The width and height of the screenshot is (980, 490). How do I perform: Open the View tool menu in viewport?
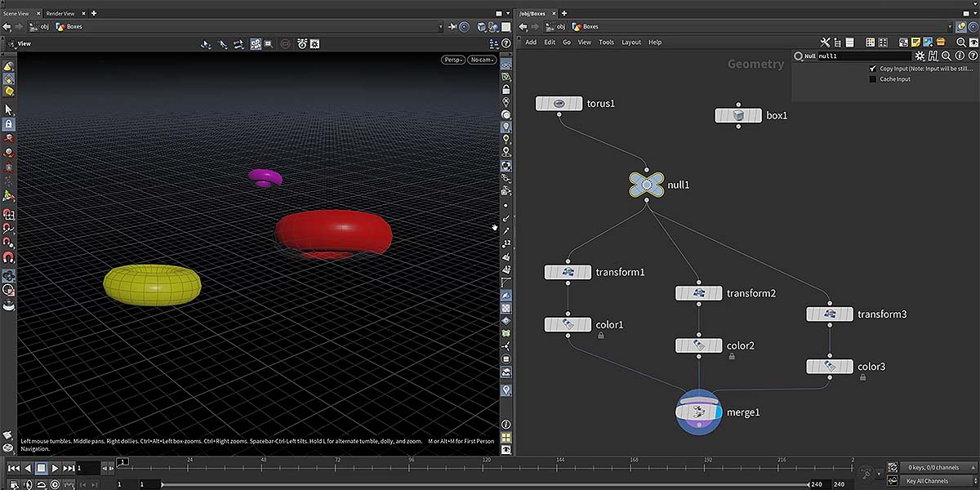18,43
